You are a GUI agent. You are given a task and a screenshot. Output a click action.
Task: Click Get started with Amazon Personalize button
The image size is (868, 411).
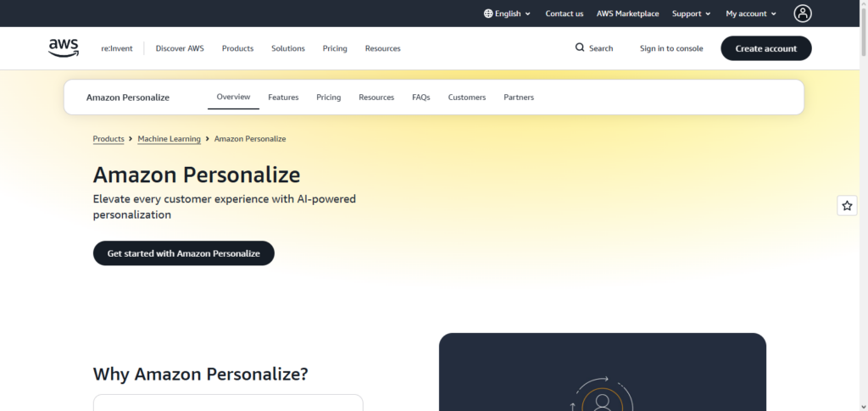184,253
